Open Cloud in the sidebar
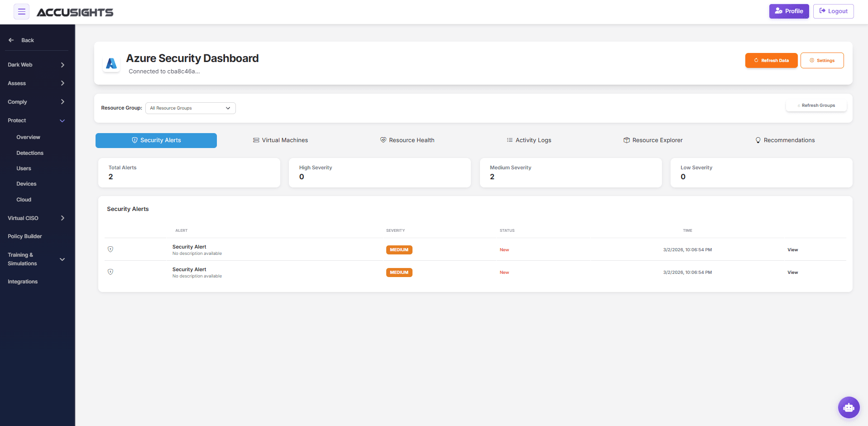This screenshot has width=868, height=426. pyautogui.click(x=24, y=200)
